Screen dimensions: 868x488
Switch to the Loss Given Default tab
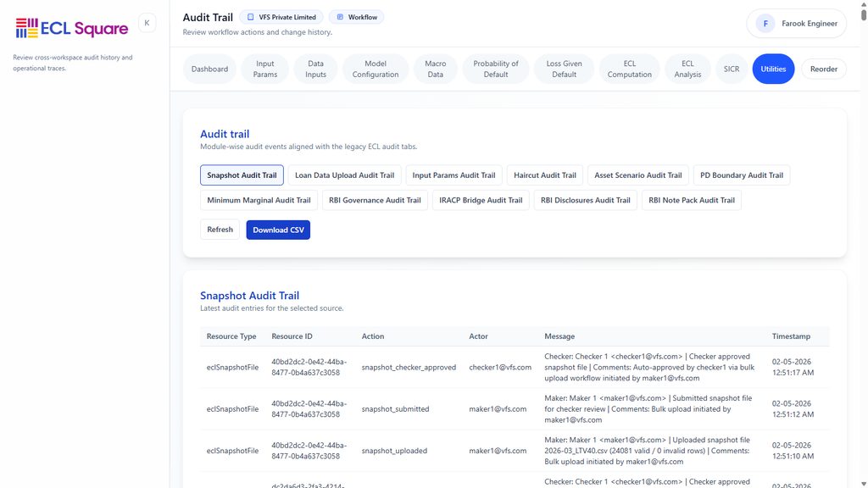point(564,69)
